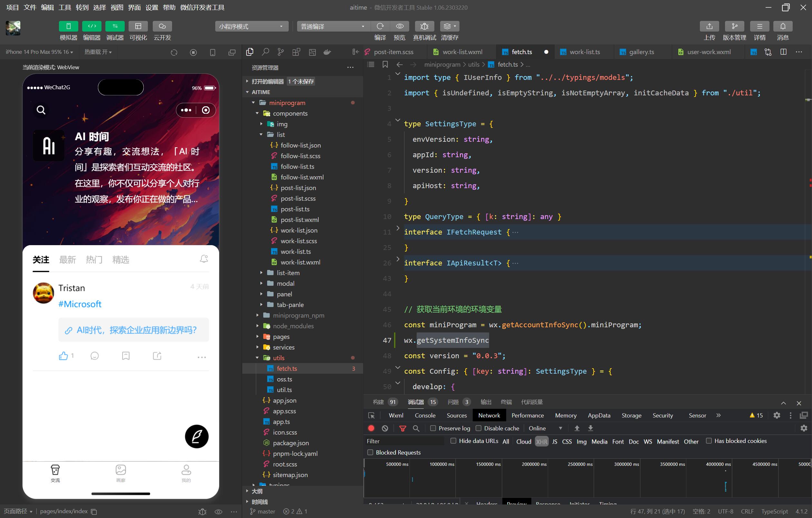Click the 预览 eye icon button
The width and height of the screenshot is (812, 518).
point(400,26)
